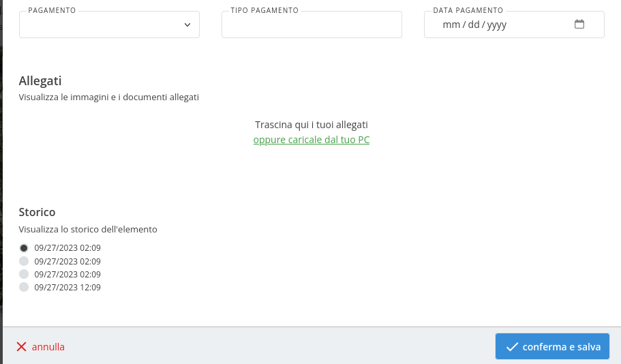Click the red X icon beside annulla
Image resolution: width=621 pixels, height=364 pixels.
point(22,347)
